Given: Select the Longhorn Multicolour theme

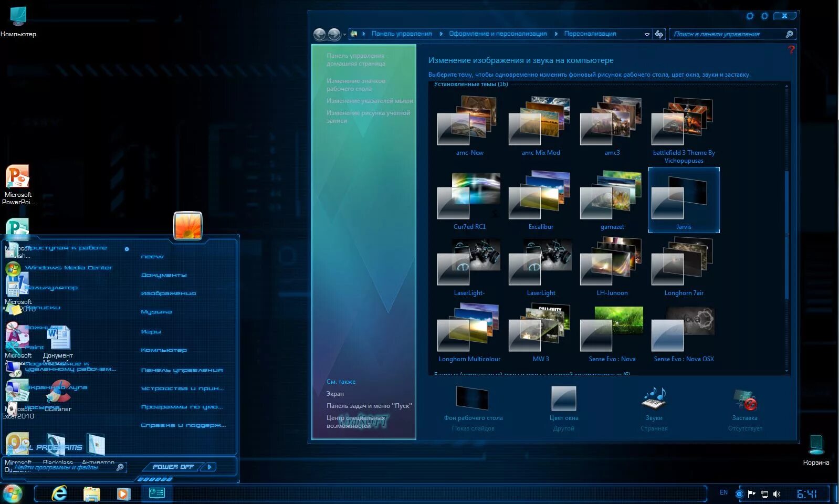Looking at the screenshot, I should [469, 333].
